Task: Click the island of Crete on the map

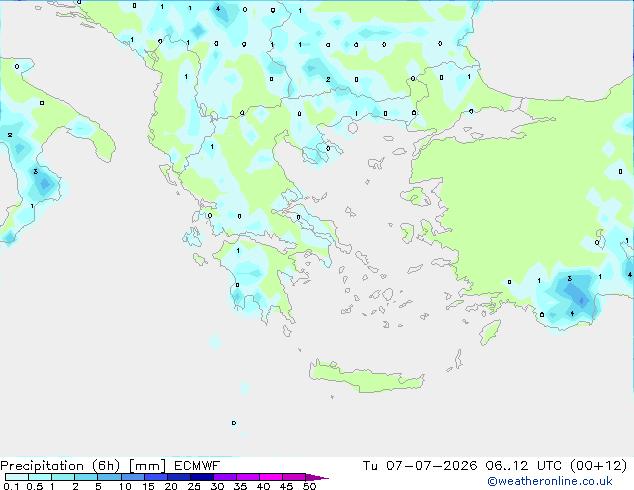Action: click(x=366, y=377)
